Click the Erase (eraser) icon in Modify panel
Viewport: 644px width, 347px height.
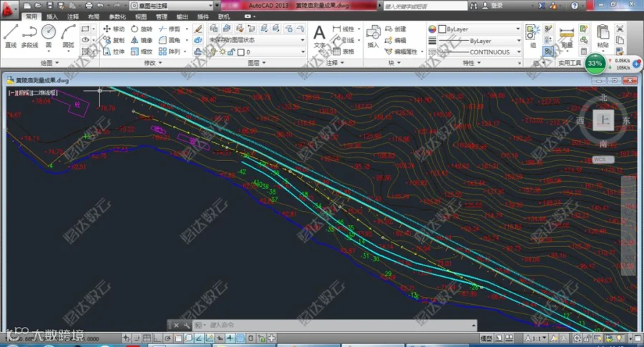click(198, 29)
